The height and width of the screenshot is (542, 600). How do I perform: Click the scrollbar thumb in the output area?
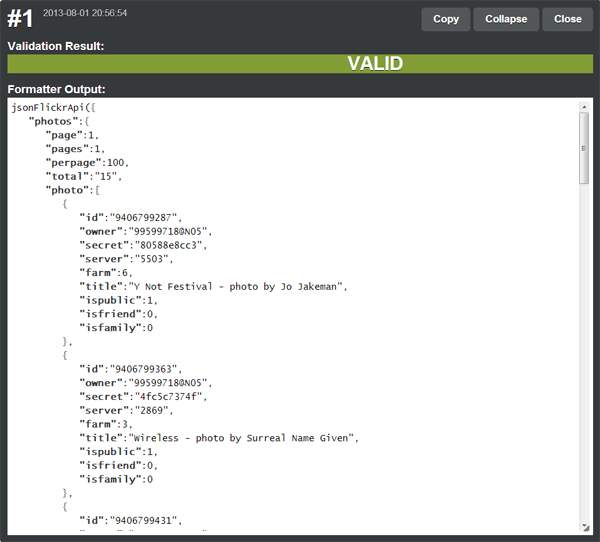coord(584,149)
